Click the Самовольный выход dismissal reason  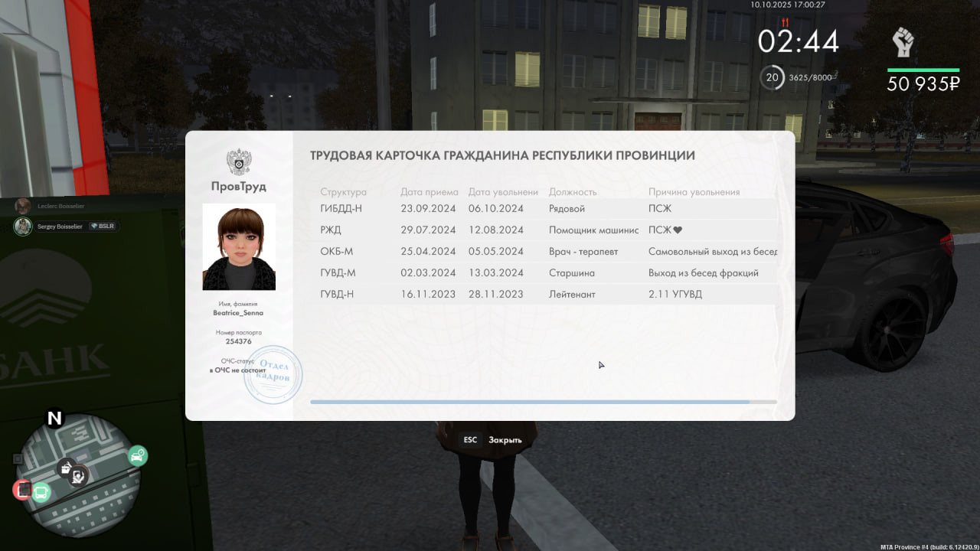(x=713, y=251)
